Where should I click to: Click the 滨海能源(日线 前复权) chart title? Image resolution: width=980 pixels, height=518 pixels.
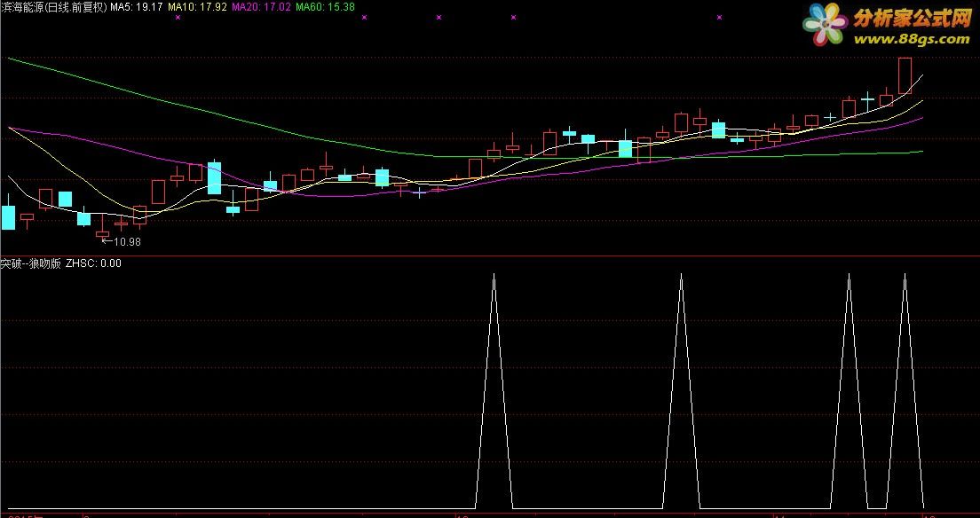click(54, 7)
